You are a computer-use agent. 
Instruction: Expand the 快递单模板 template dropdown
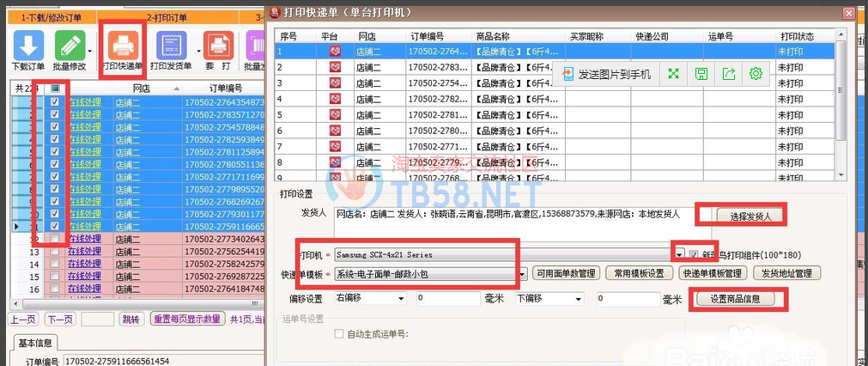522,273
